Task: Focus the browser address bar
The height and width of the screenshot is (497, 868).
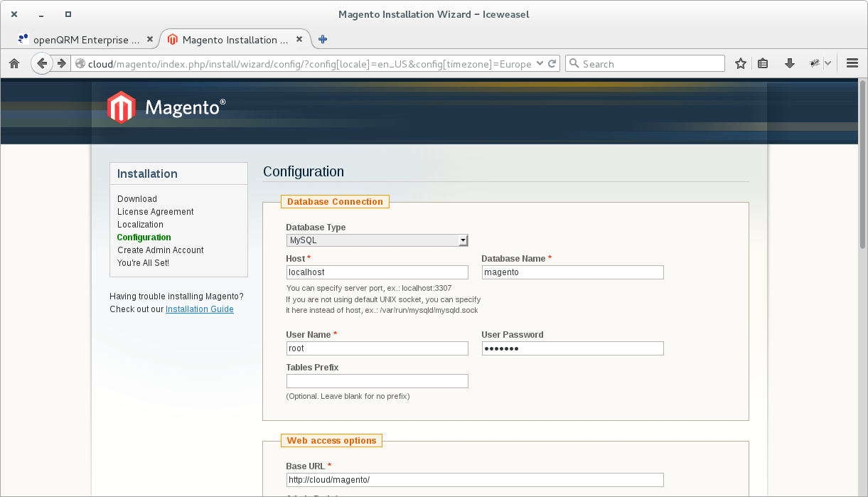Action: pos(309,64)
